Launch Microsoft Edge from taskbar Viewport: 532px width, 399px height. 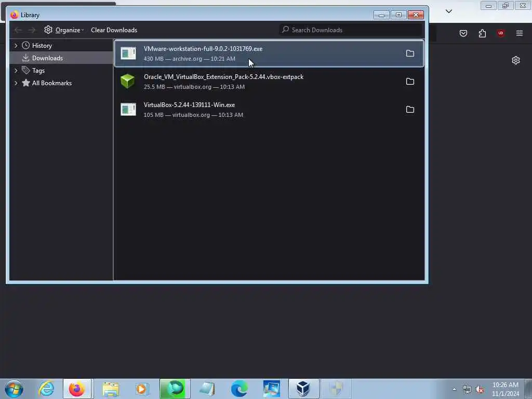(x=239, y=389)
